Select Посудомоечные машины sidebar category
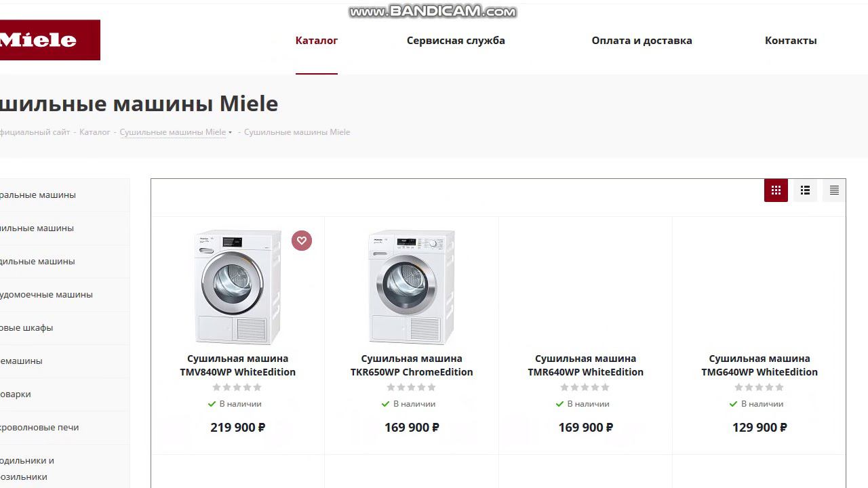868x488 pixels. pos(46,295)
